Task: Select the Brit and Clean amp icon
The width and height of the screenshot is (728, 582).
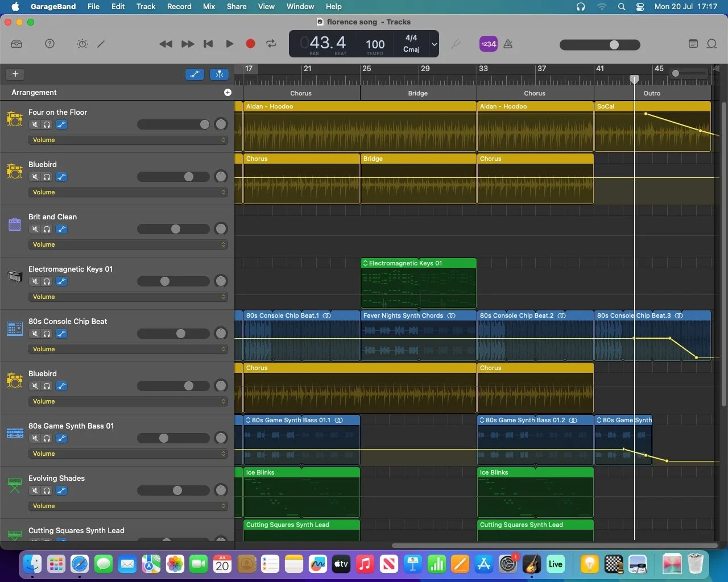Action: click(15, 225)
